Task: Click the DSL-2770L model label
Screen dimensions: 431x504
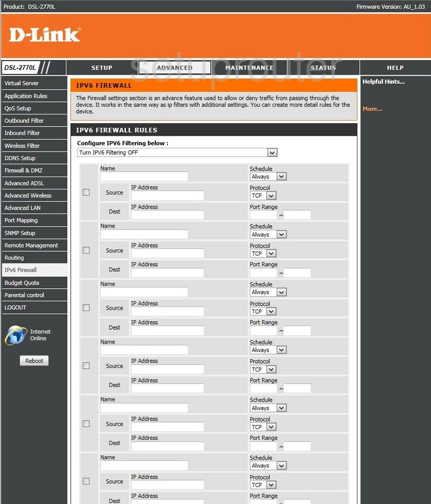Action: pos(20,67)
